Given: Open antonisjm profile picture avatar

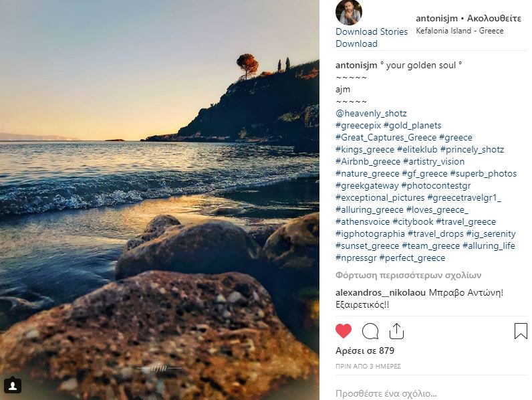Looking at the screenshot, I should [x=349, y=13].
